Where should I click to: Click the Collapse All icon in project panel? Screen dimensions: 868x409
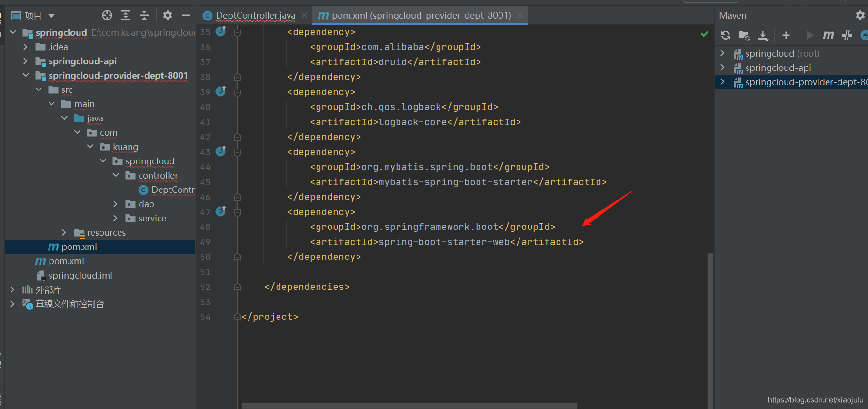[x=144, y=15]
